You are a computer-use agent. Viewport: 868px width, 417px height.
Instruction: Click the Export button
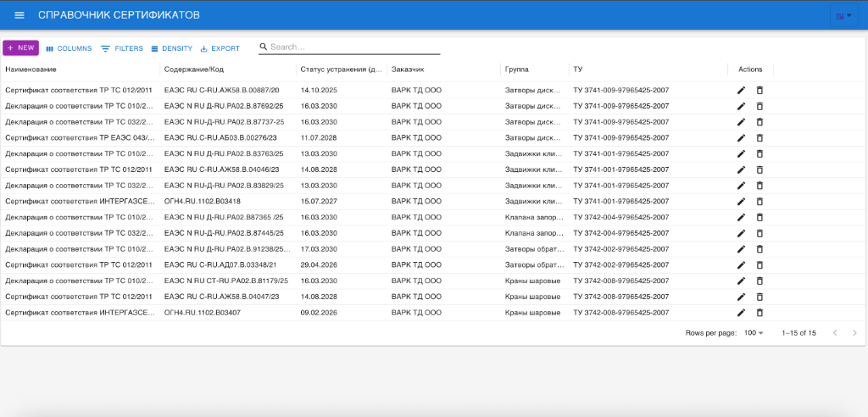point(220,48)
